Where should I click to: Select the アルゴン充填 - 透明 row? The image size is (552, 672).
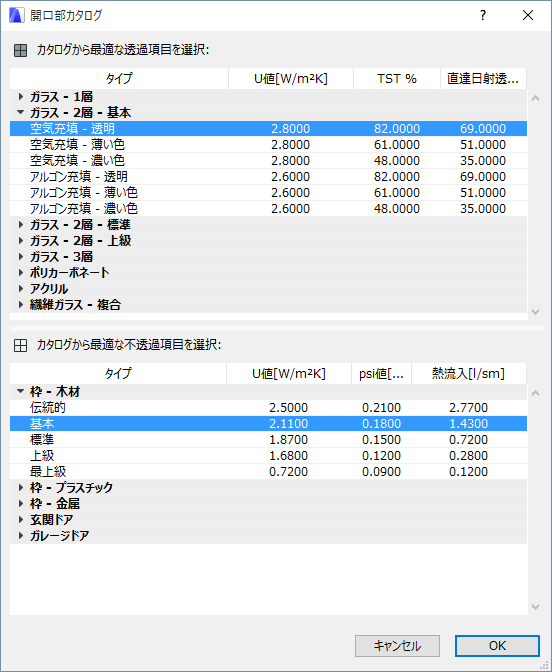tap(268, 177)
